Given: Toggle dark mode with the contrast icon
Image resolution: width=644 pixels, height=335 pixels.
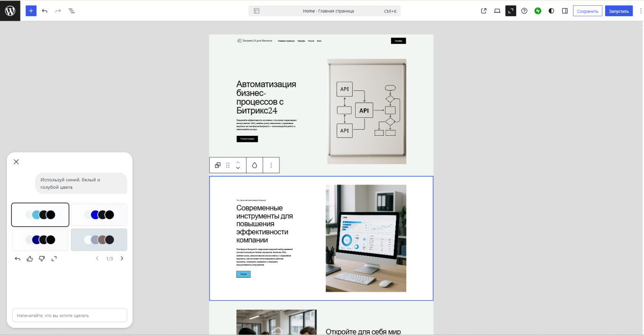Looking at the screenshot, I should click(x=551, y=10).
